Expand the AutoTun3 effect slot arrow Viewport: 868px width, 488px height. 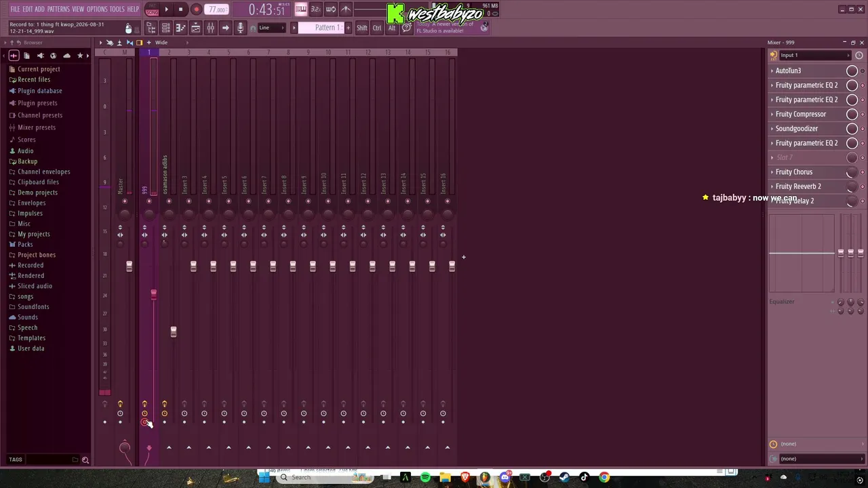pyautogui.click(x=772, y=70)
